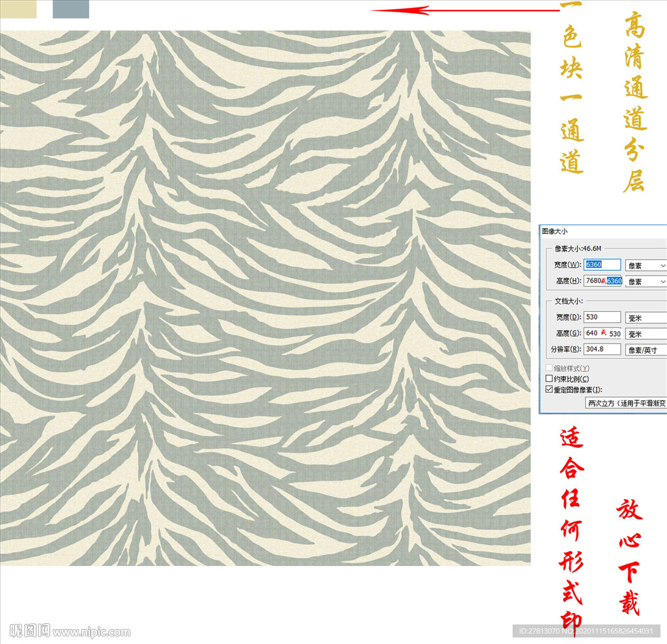Open the 像素/英寸 resolution unit dropdown

click(x=646, y=350)
